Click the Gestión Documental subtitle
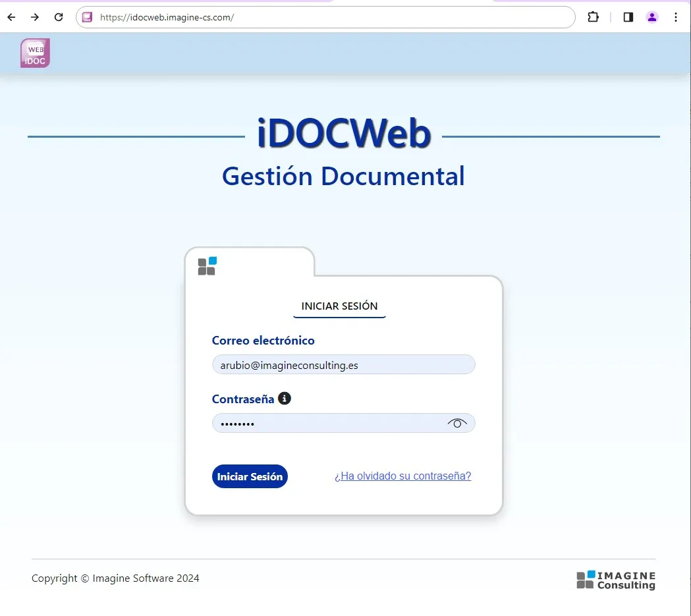Image resolution: width=691 pixels, height=616 pixels. (343, 177)
